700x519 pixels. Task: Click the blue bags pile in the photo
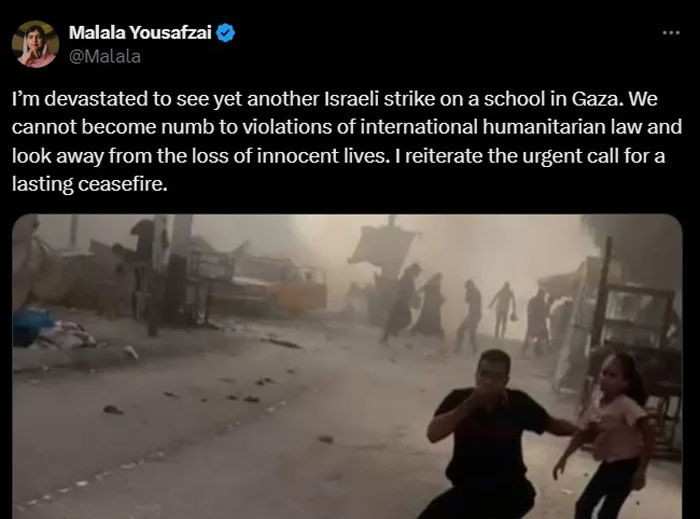(33, 327)
